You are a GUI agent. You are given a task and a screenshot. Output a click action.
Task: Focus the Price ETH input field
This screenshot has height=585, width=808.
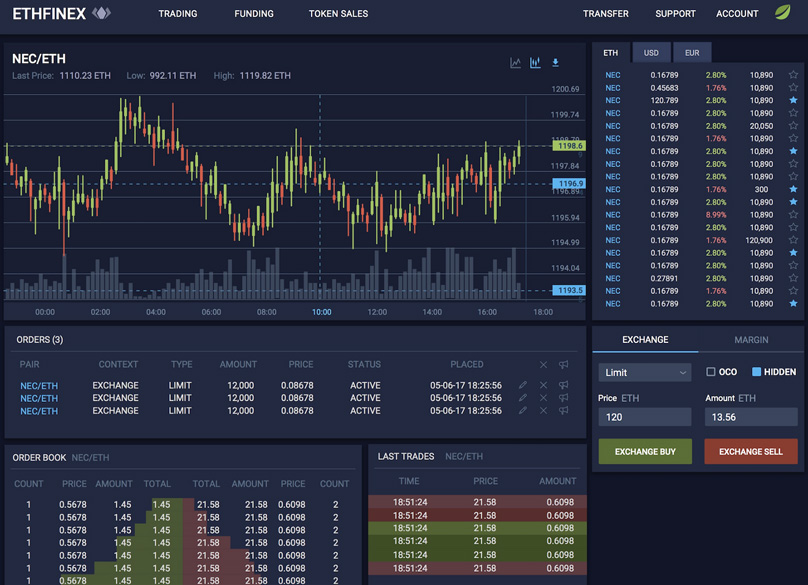pos(645,417)
